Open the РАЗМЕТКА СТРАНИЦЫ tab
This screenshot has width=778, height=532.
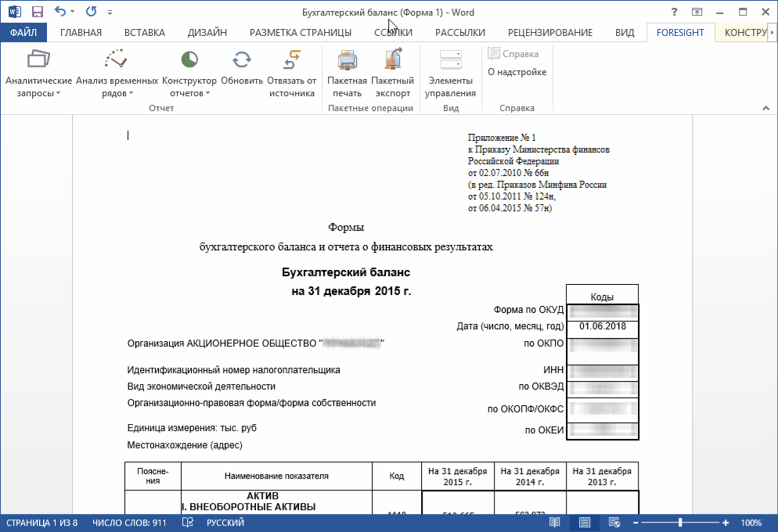click(x=301, y=33)
